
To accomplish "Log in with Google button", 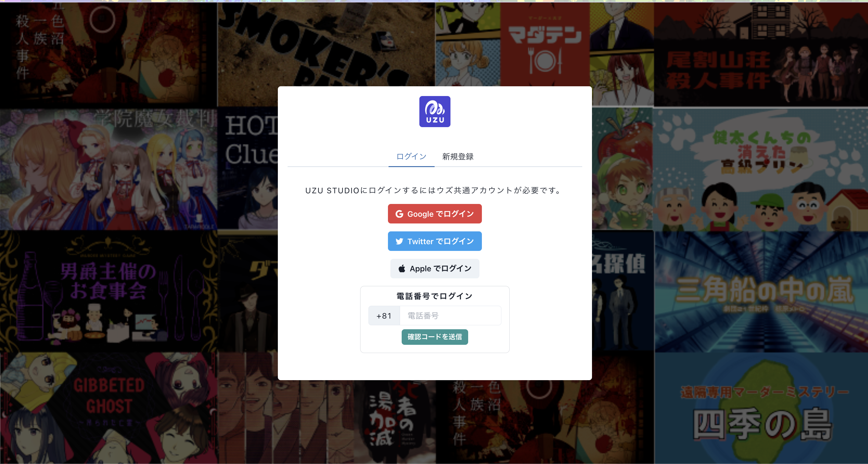I will (435, 214).
